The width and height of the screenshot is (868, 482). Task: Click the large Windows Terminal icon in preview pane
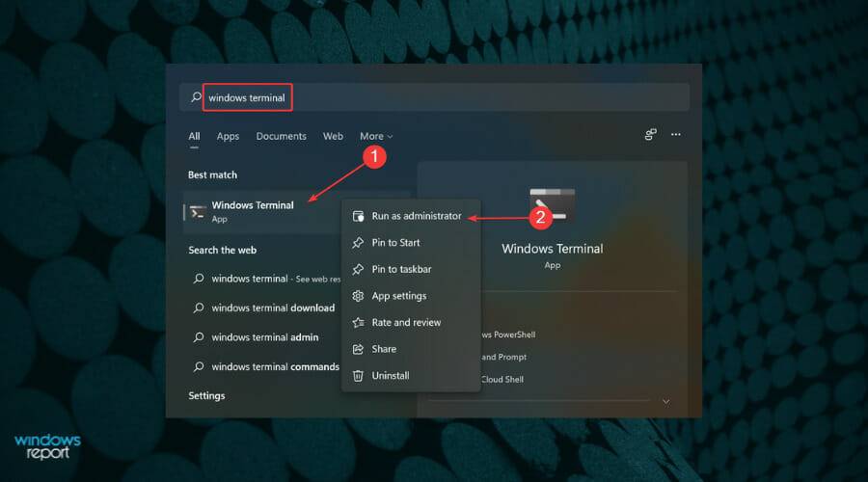552,206
